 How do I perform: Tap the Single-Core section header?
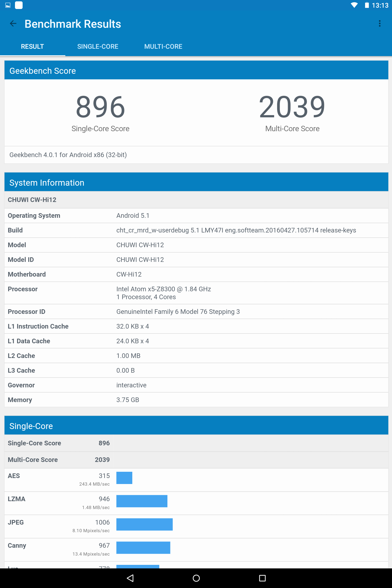coord(196,426)
